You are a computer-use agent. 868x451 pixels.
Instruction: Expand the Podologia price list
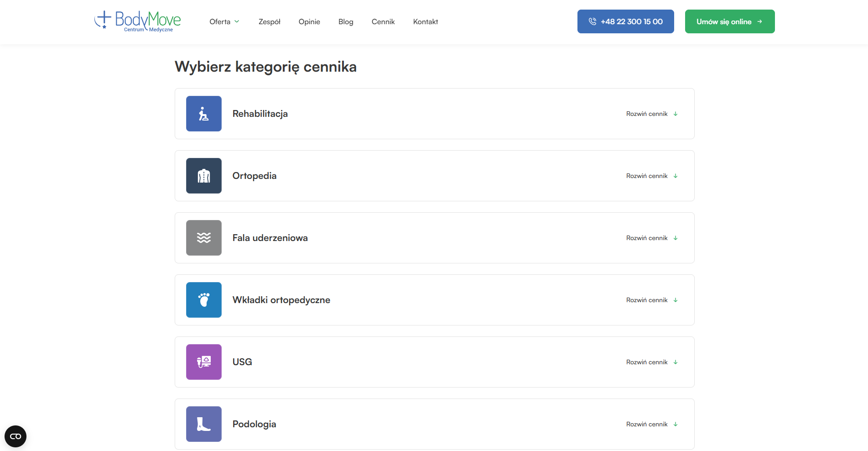click(x=651, y=424)
